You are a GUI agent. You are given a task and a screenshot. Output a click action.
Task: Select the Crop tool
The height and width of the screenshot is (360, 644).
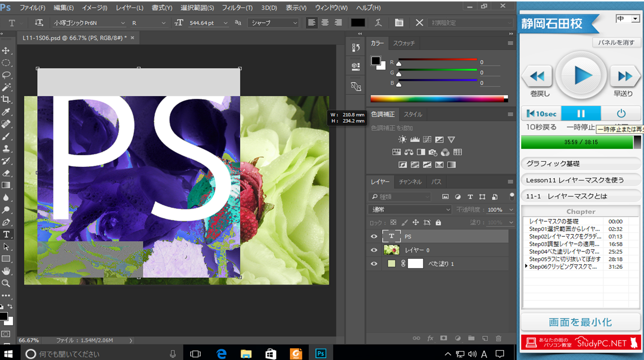[6, 100]
